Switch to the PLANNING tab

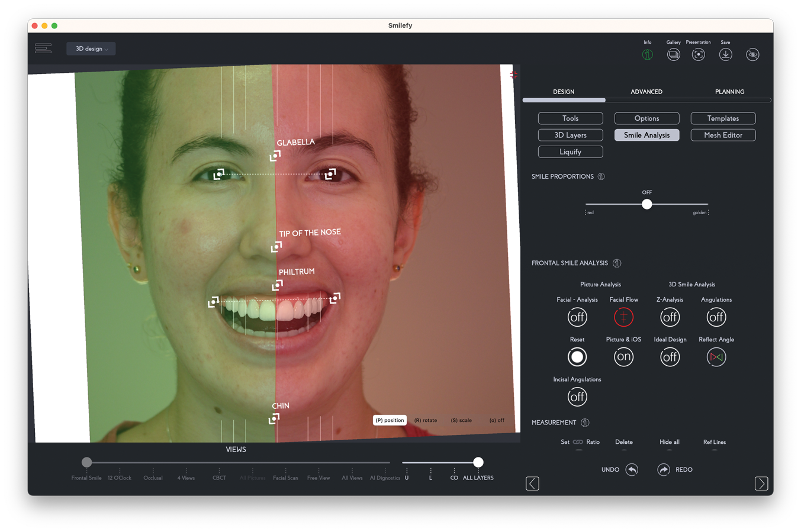pyautogui.click(x=729, y=92)
